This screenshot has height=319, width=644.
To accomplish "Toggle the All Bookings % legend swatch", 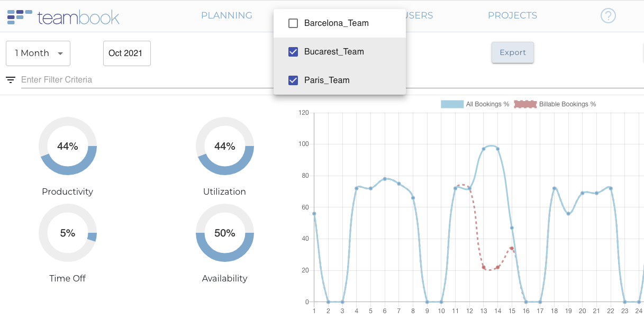I will [452, 104].
